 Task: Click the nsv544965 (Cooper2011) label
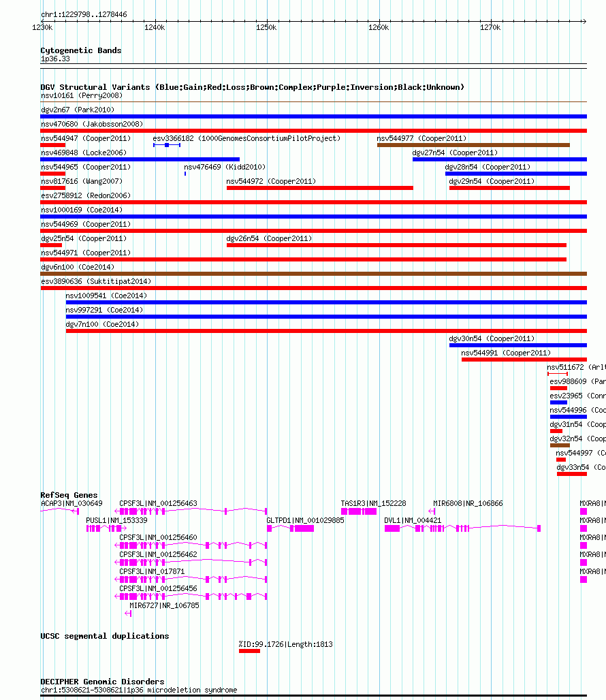tap(86, 167)
